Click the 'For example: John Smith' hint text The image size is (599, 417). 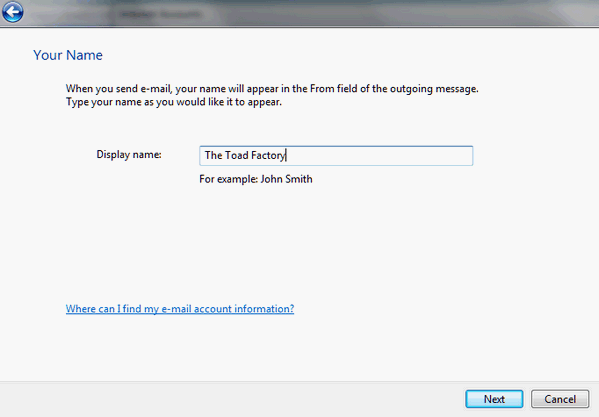click(x=256, y=179)
